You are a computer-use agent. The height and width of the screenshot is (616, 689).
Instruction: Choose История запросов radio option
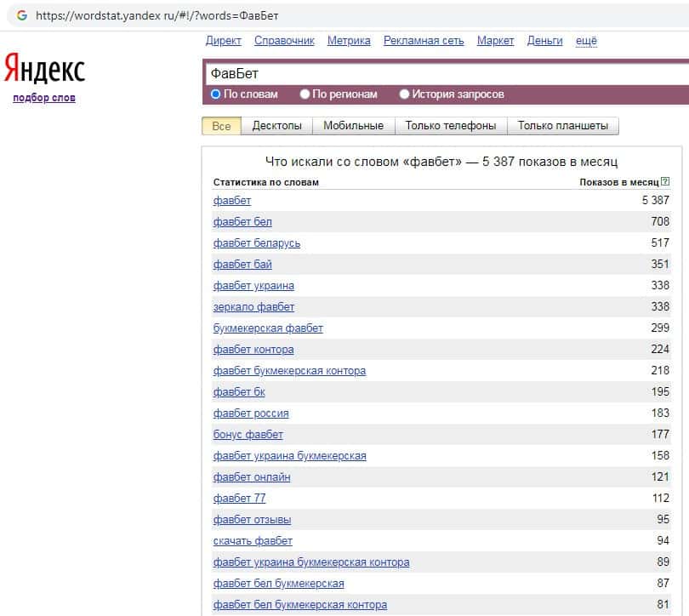click(405, 94)
